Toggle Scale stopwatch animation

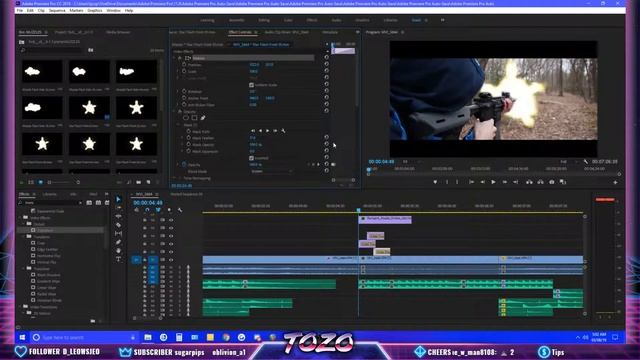click(x=184, y=71)
